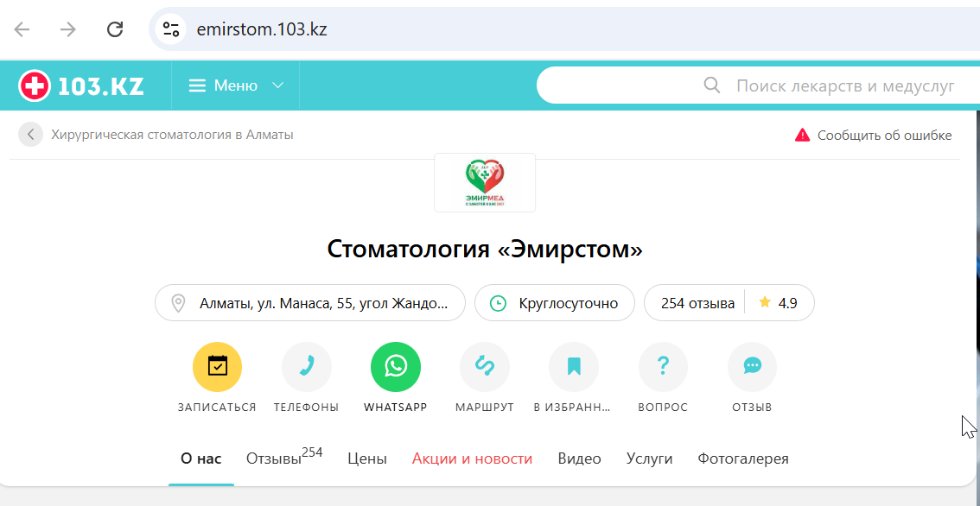The image size is (980, 506).
Task: Reload the page
Action: pos(115,28)
